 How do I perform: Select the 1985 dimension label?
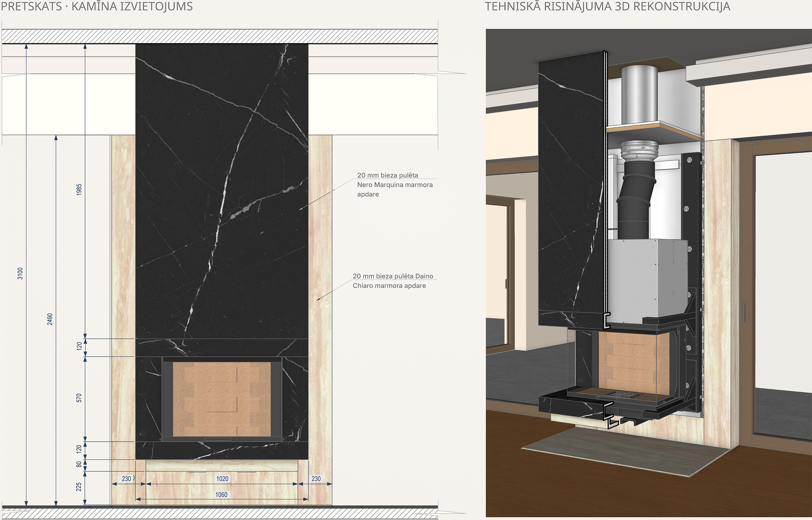pos(79,190)
